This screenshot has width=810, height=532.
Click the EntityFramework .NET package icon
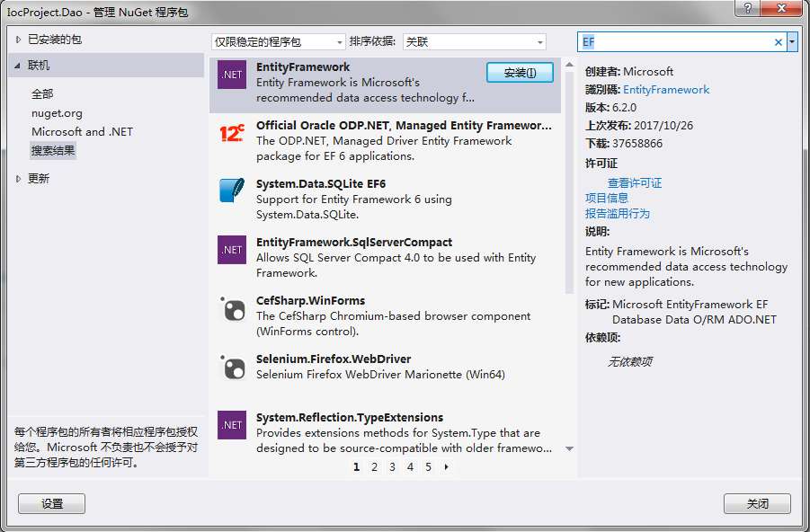pos(231,75)
